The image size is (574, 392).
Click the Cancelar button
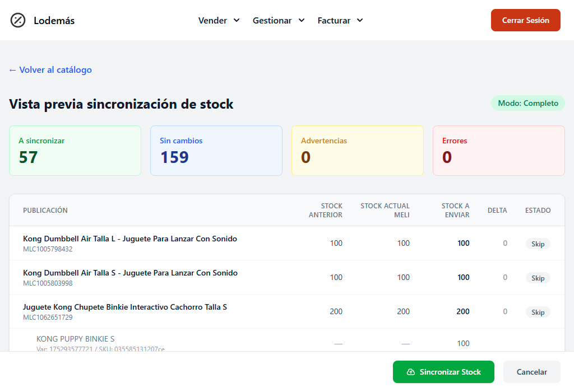pyautogui.click(x=531, y=372)
